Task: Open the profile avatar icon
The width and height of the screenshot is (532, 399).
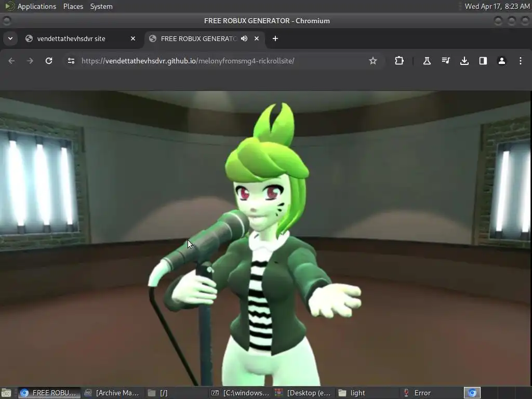Action: tap(502, 61)
